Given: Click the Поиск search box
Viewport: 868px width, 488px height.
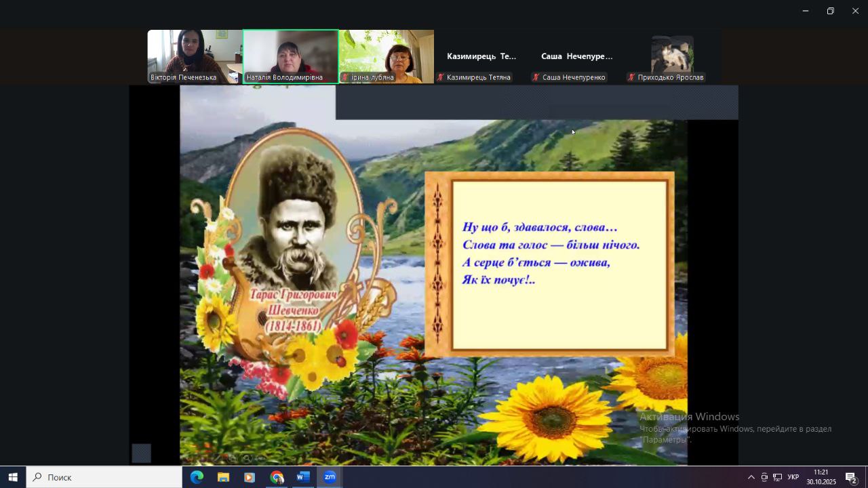Looking at the screenshot, I should coord(104,477).
